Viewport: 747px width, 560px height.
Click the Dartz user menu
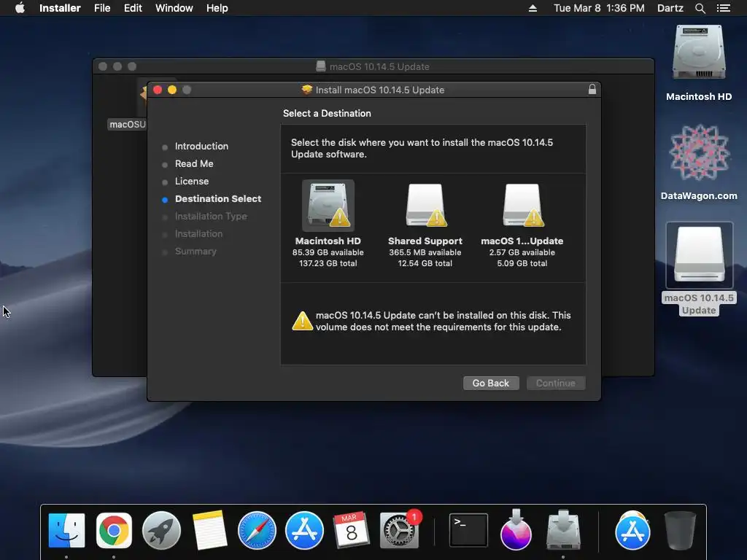coord(670,8)
